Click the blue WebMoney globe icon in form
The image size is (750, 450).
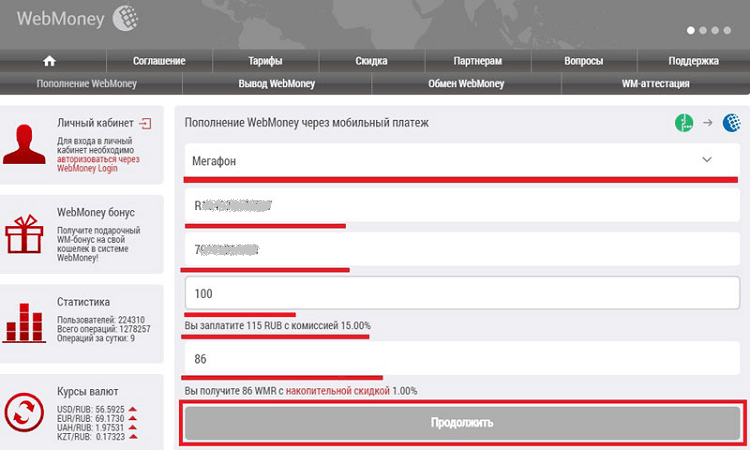[732, 123]
